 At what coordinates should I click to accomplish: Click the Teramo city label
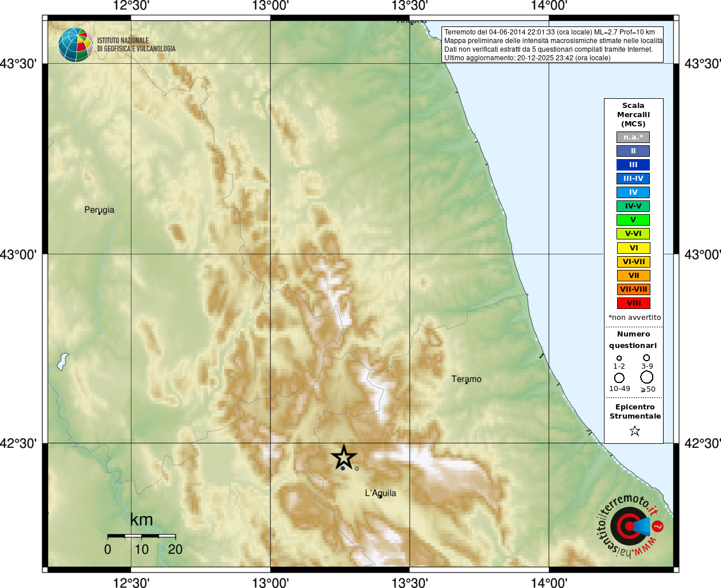[x=466, y=379]
